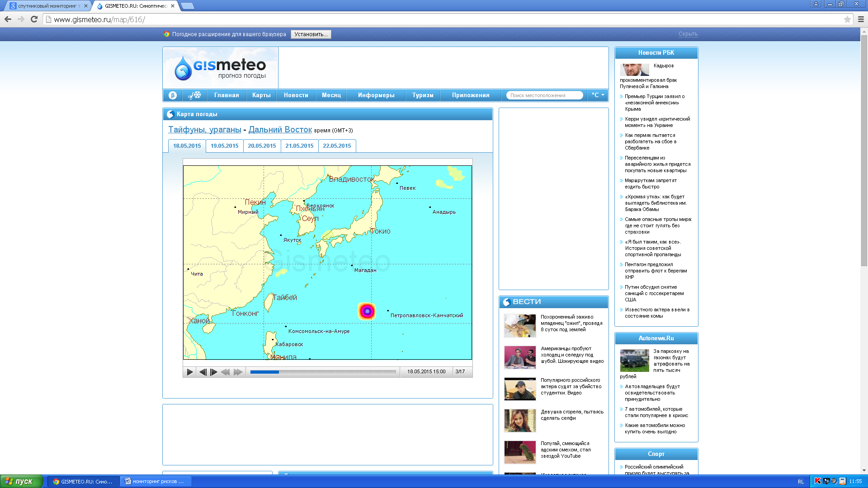Open the Chrome menu icon
Viewport: 868px width, 488px height.
click(x=861, y=19)
